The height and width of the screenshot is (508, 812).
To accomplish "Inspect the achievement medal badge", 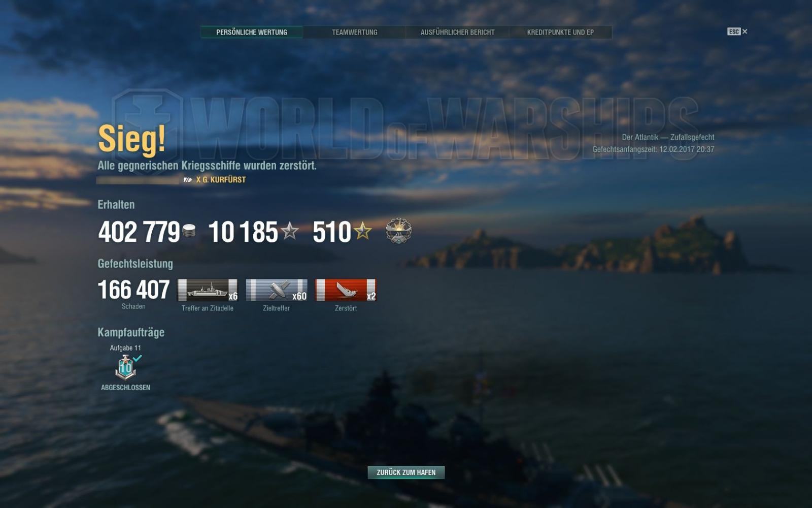I will (398, 231).
